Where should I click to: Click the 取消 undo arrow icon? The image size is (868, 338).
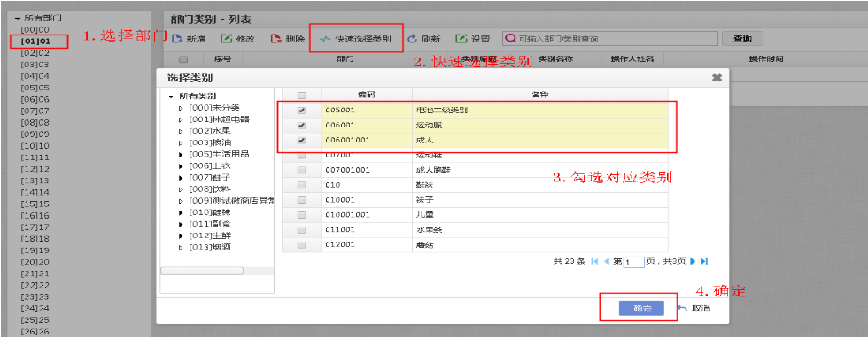[683, 309]
